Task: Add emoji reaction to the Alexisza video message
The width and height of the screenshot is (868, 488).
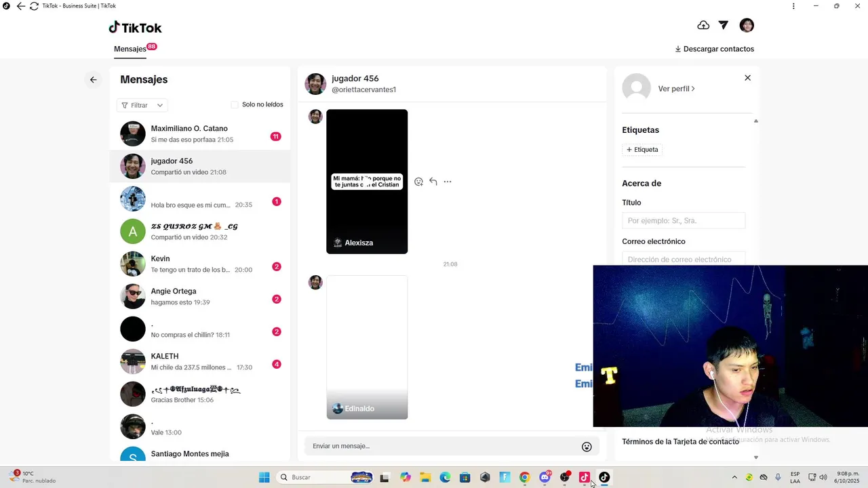Action: click(418, 182)
